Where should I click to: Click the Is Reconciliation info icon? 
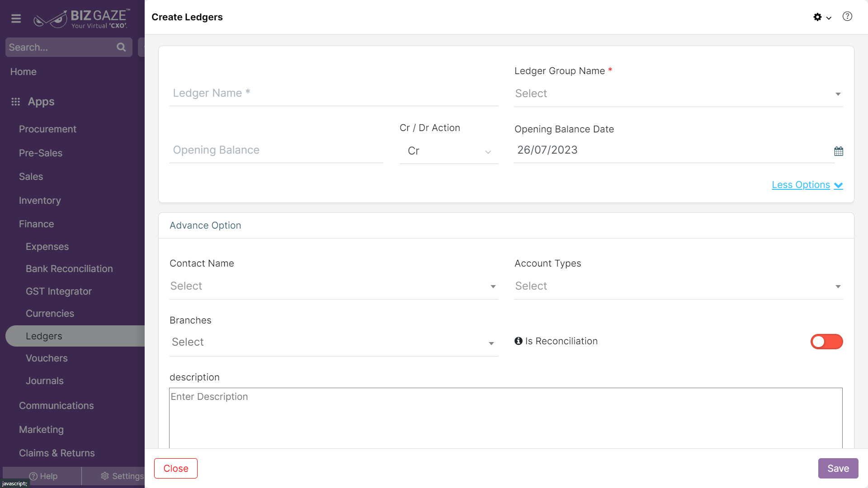[x=518, y=341]
